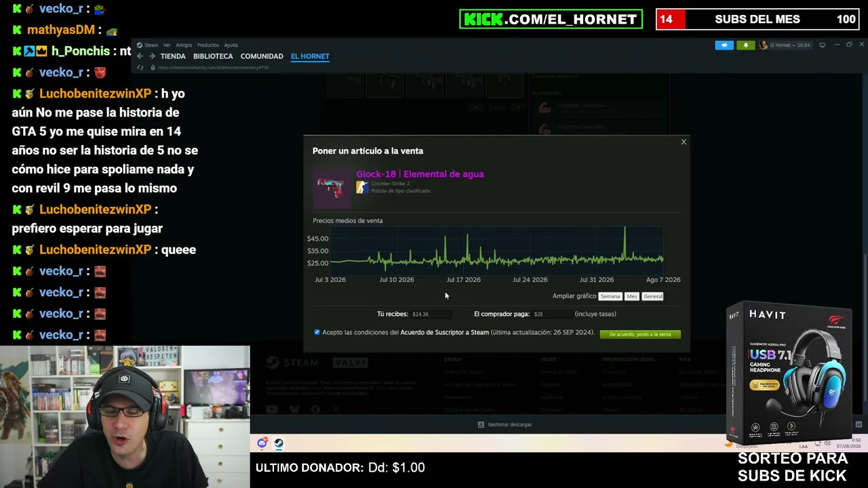Click 'Gestionar descargas' at the bottom of Steam

pos(505,425)
